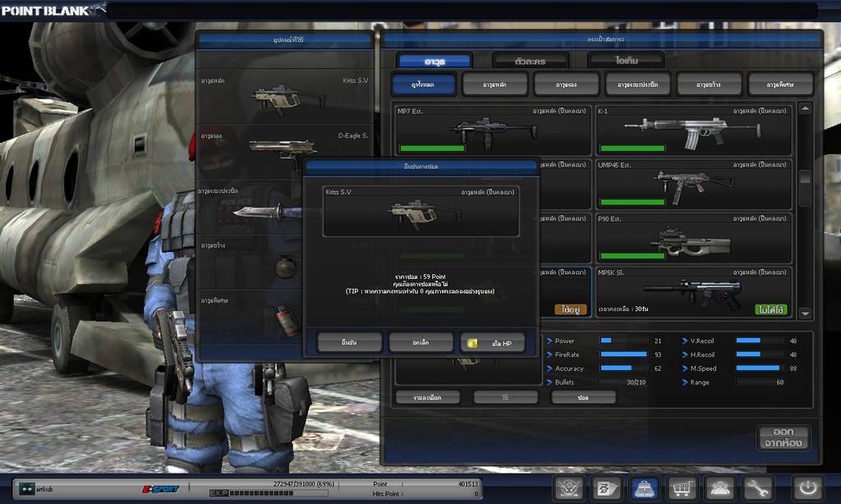Cancel repair with the ยกเลิก button
Image resolution: width=841 pixels, height=504 pixels.
pyautogui.click(x=420, y=342)
